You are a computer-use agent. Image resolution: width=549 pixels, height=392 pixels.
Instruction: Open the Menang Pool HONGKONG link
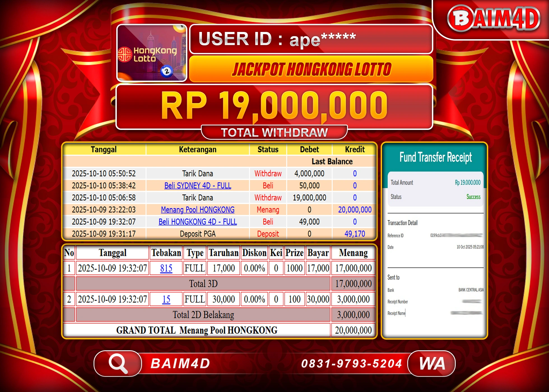click(x=197, y=209)
